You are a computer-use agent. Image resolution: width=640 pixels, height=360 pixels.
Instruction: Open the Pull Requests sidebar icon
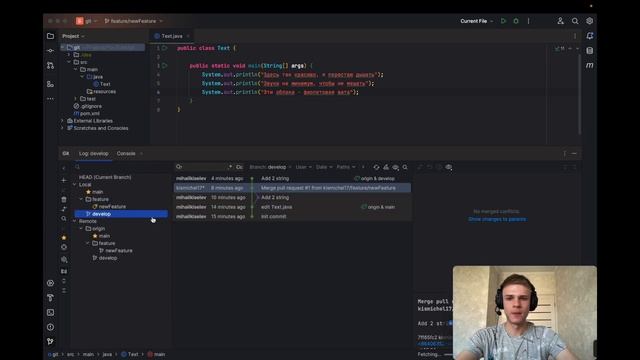(x=50, y=65)
